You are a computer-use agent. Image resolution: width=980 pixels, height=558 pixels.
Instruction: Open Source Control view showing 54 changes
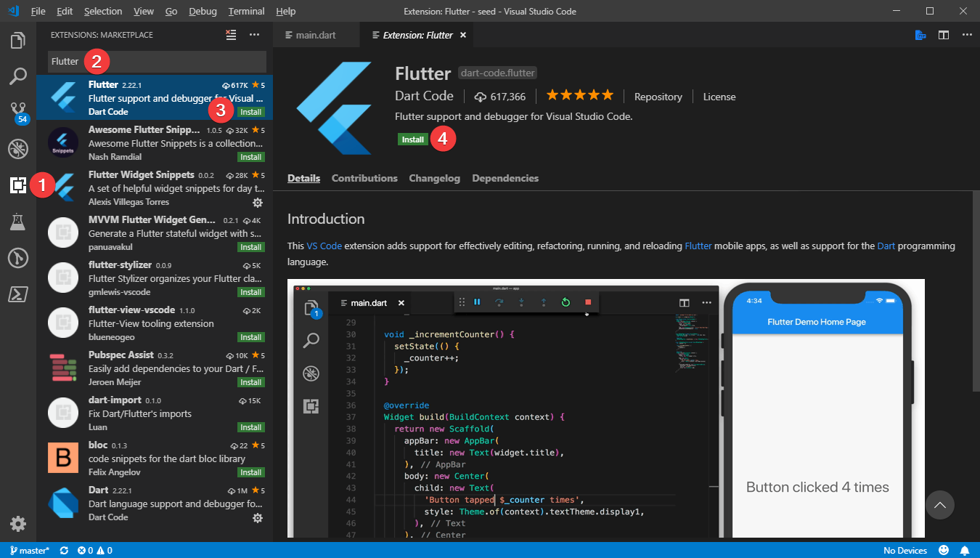tap(17, 110)
